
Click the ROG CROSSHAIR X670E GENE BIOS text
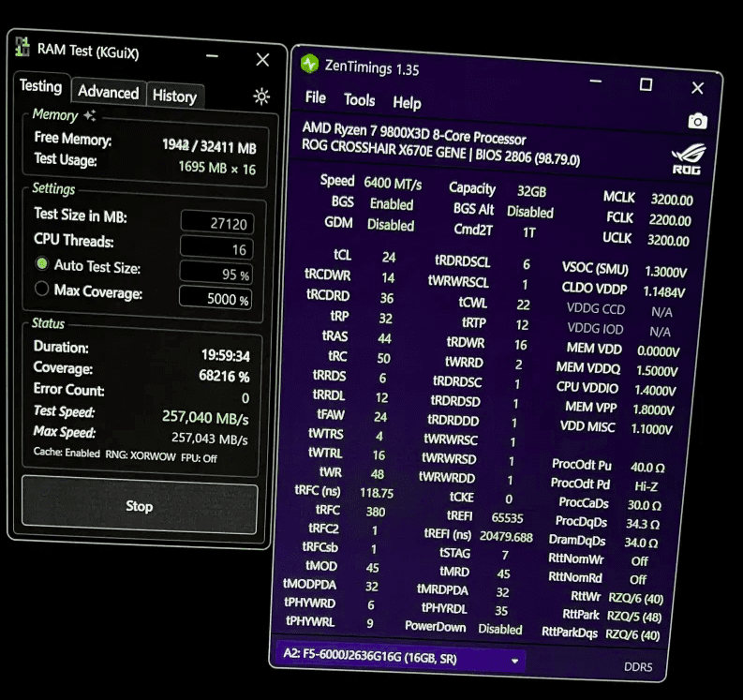[440, 152]
